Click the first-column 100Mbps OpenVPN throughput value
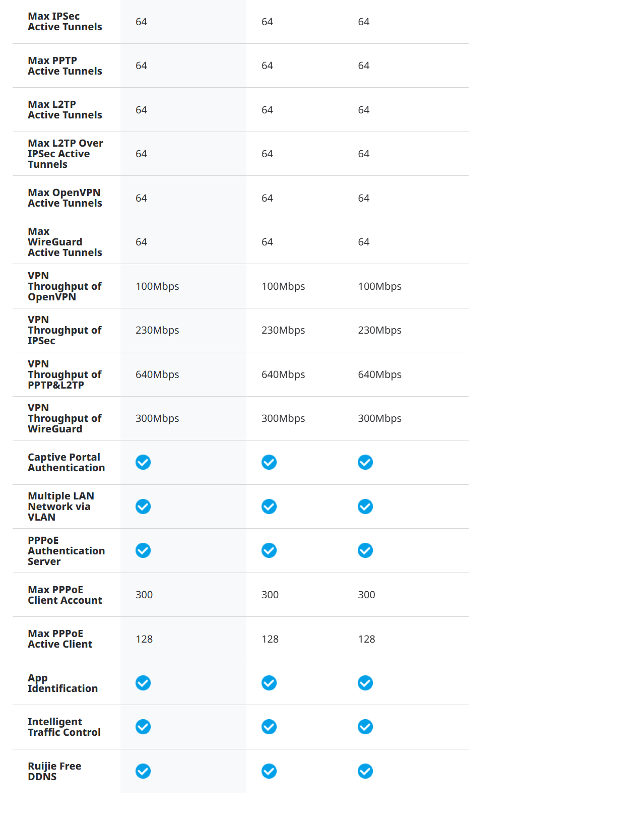This screenshot has width=644, height=822. click(157, 286)
